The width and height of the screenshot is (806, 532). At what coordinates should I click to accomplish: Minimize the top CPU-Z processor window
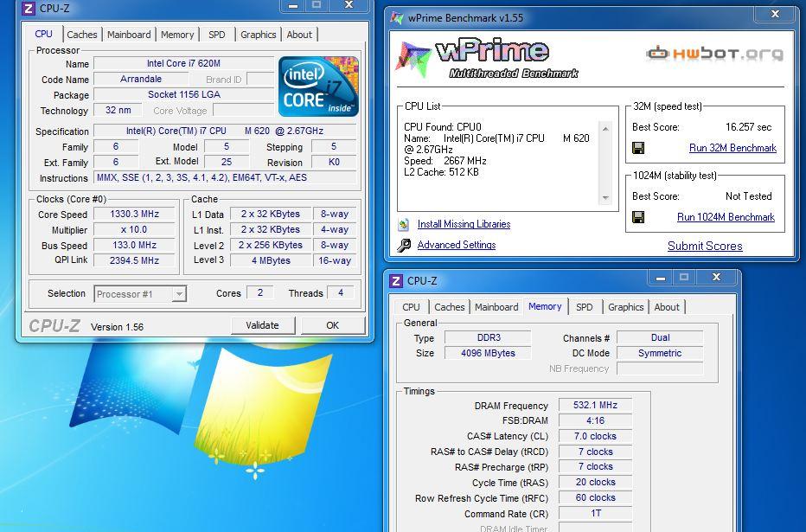point(293,5)
